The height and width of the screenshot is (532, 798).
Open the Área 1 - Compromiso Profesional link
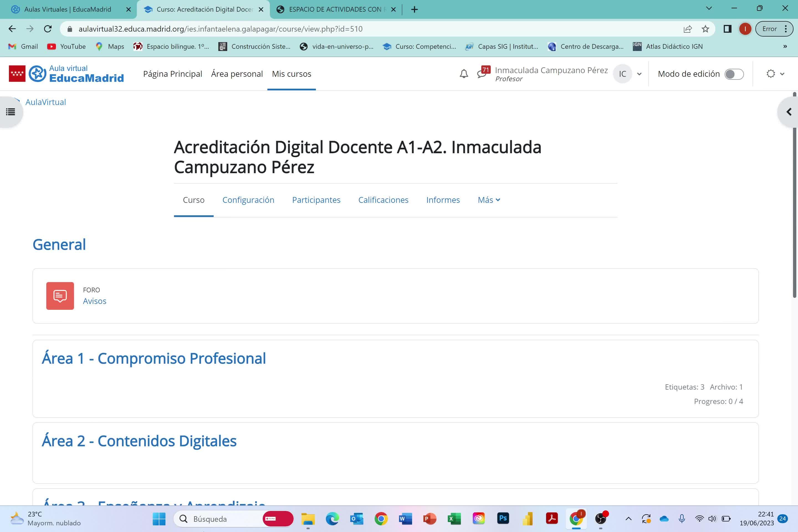[154, 358]
